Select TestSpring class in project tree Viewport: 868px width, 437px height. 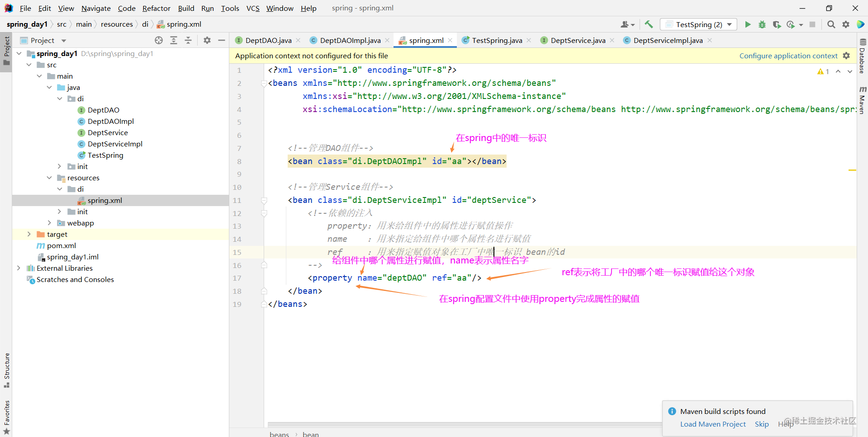105,155
